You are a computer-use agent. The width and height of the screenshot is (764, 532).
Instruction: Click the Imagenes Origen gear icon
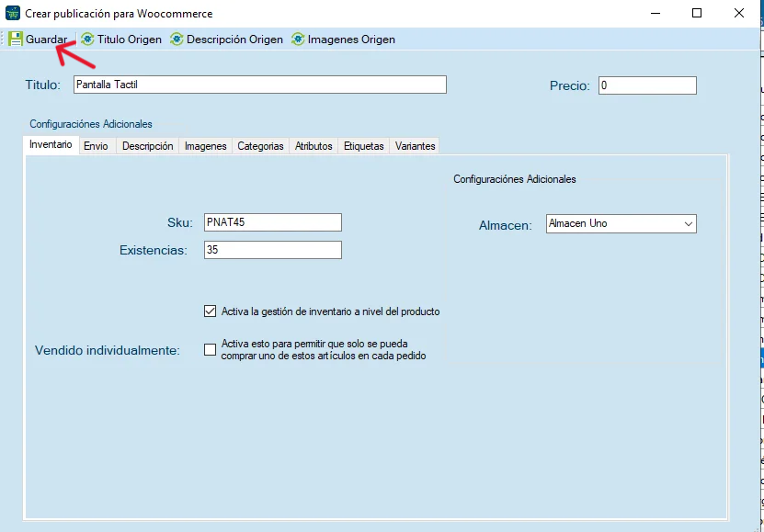pyautogui.click(x=298, y=39)
